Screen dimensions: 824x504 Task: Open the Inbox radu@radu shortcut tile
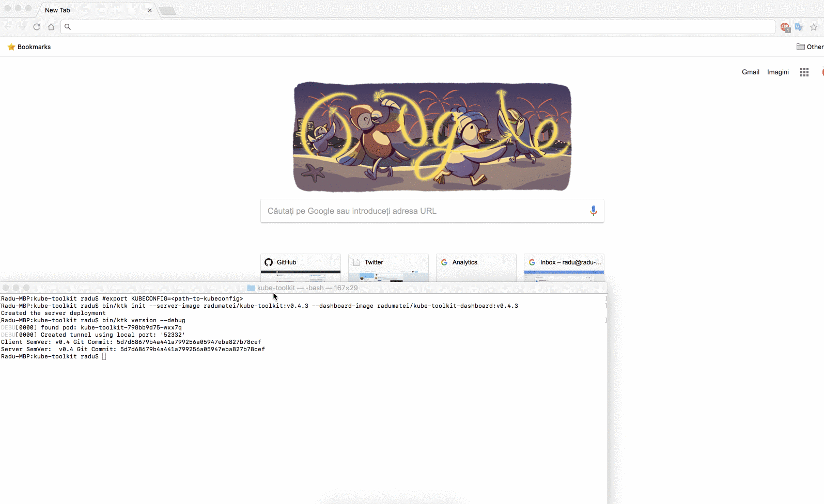564,267
